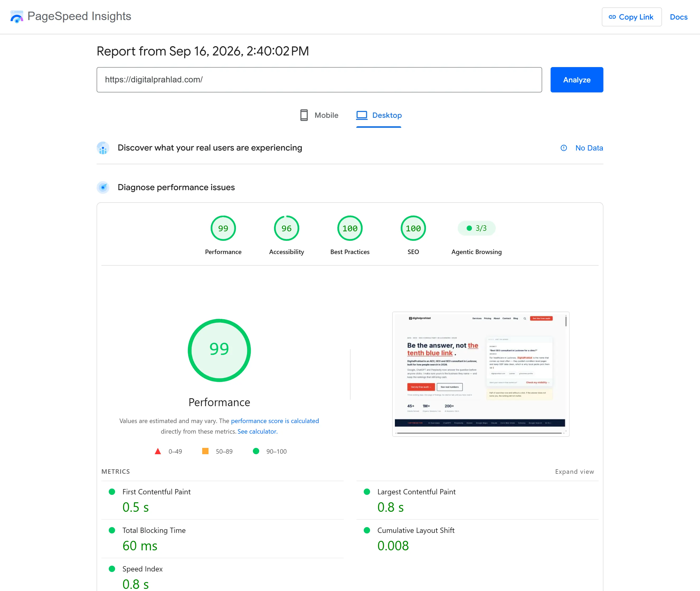
Task: Open the SEO 100 score gauge
Action: pos(413,228)
